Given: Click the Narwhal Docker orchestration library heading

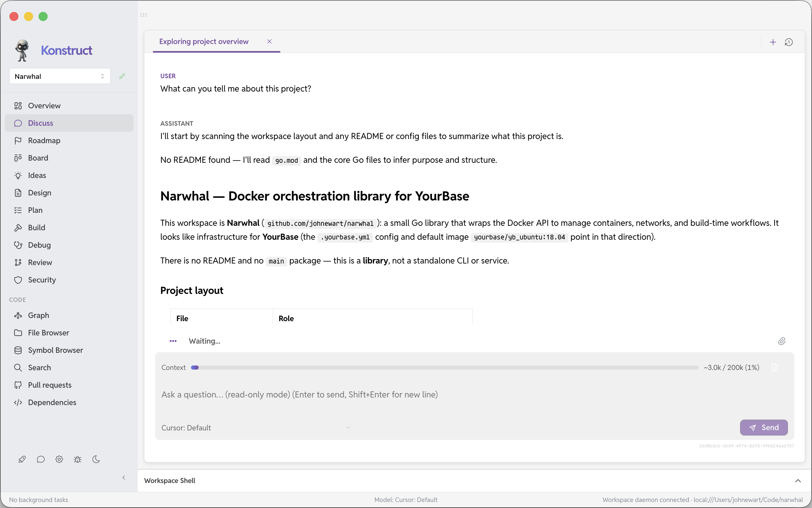Looking at the screenshot, I should [x=315, y=196].
